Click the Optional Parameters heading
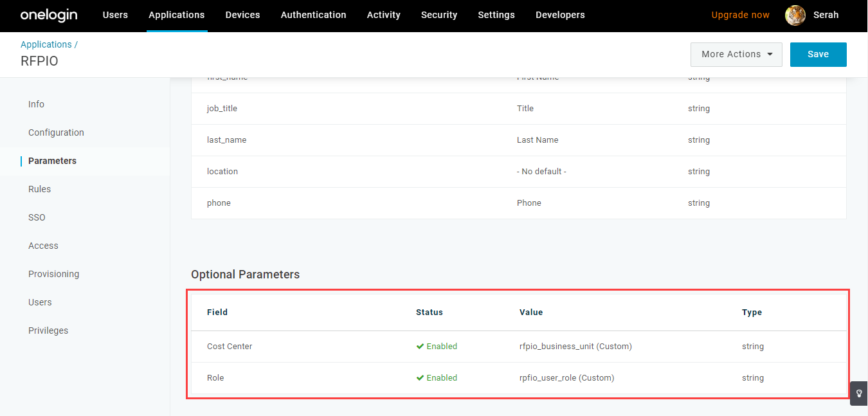This screenshot has width=868, height=416. (246, 275)
